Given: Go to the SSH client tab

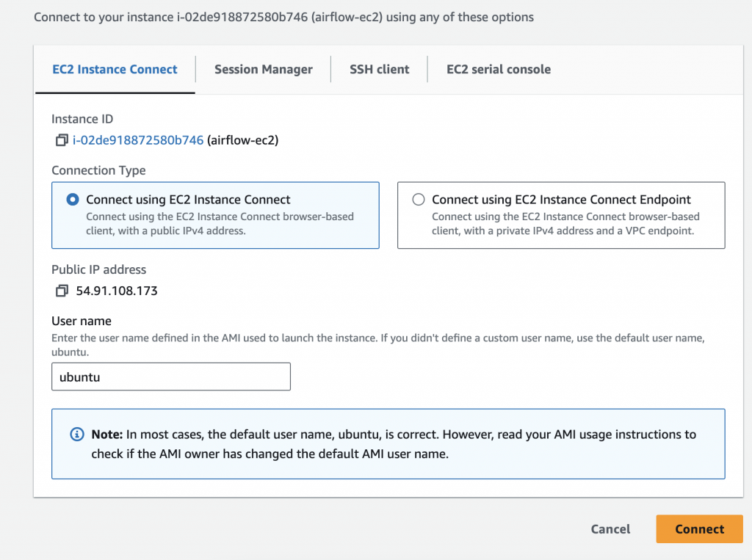Looking at the screenshot, I should pos(379,70).
